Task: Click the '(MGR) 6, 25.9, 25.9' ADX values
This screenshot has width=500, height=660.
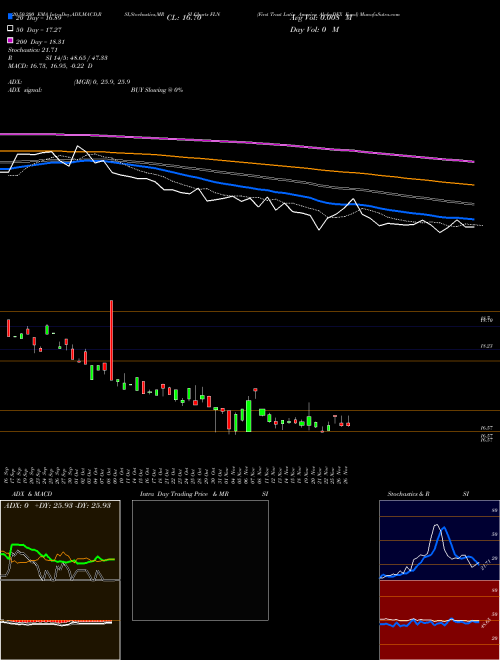Action: (x=102, y=82)
